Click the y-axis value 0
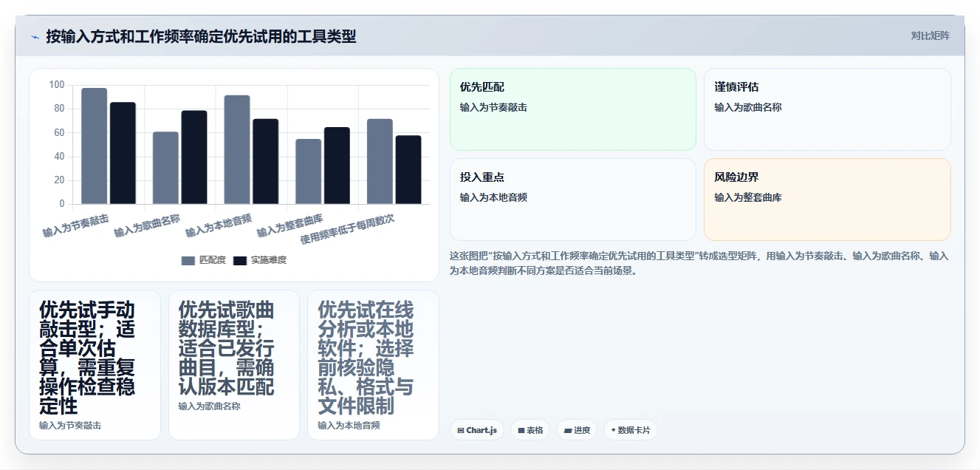This screenshot has width=980, height=470. 62,204
